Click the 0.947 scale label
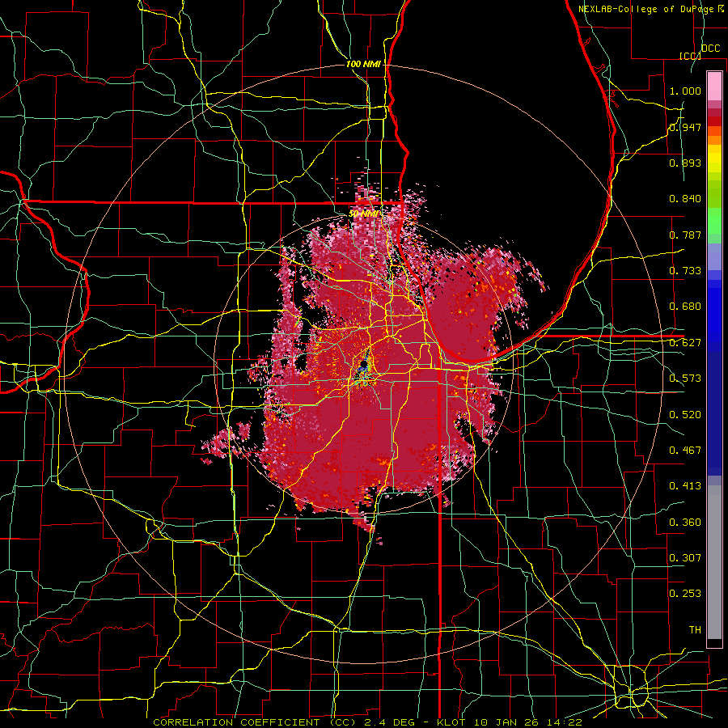The width and height of the screenshot is (728, 728). click(685, 127)
